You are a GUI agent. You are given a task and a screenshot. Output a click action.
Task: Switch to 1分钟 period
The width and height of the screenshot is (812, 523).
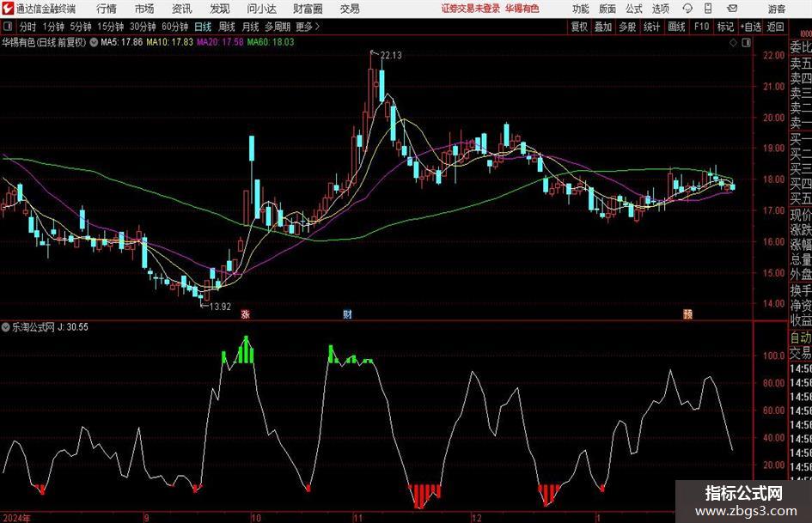pos(53,27)
